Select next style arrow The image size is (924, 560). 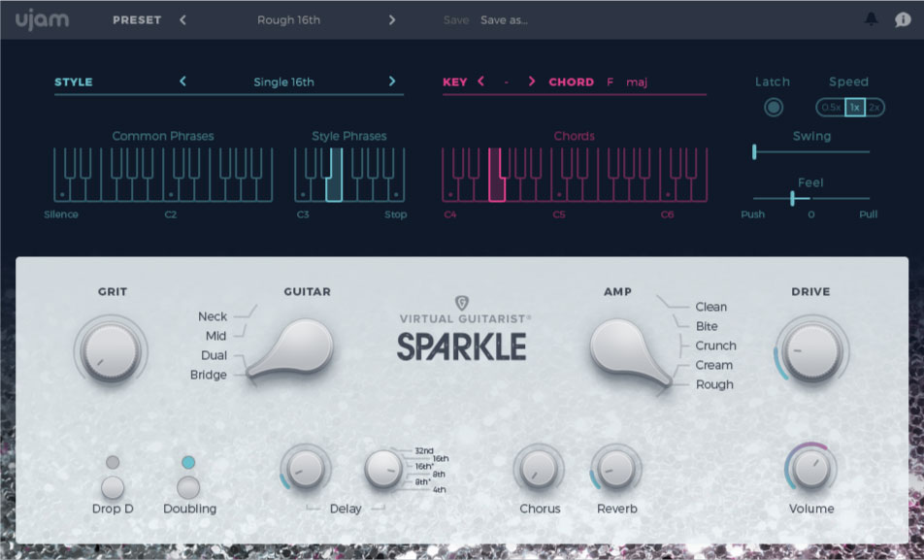[x=392, y=82]
